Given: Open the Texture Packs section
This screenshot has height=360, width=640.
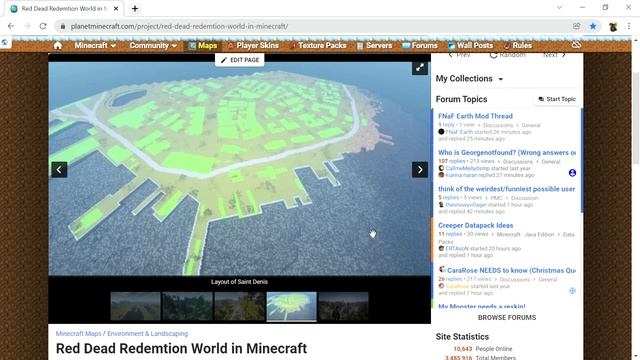Looking at the screenshot, I should coord(318,45).
